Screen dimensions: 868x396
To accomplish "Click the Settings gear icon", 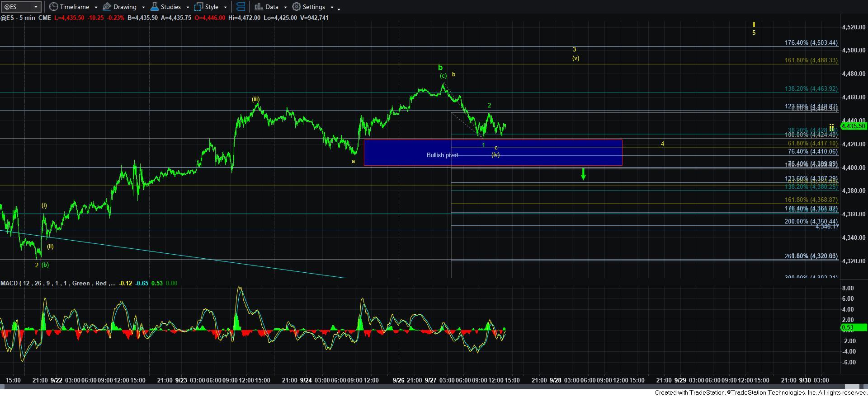I will tap(296, 7).
